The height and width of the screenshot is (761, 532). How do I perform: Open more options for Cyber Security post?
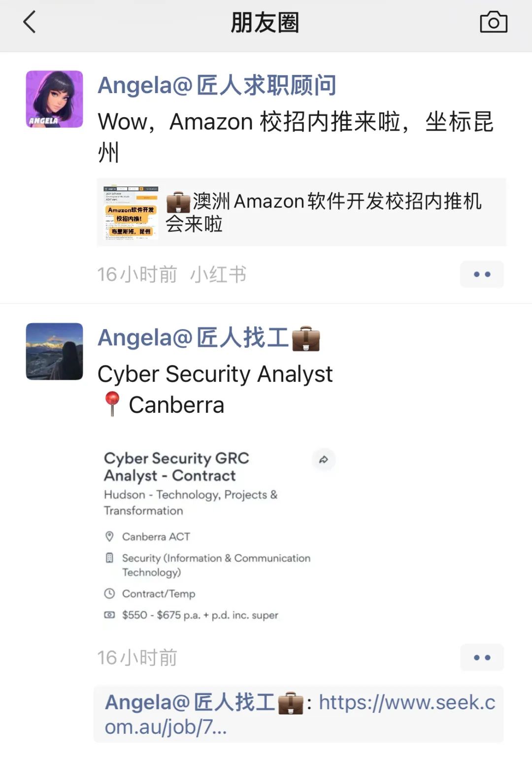482,658
